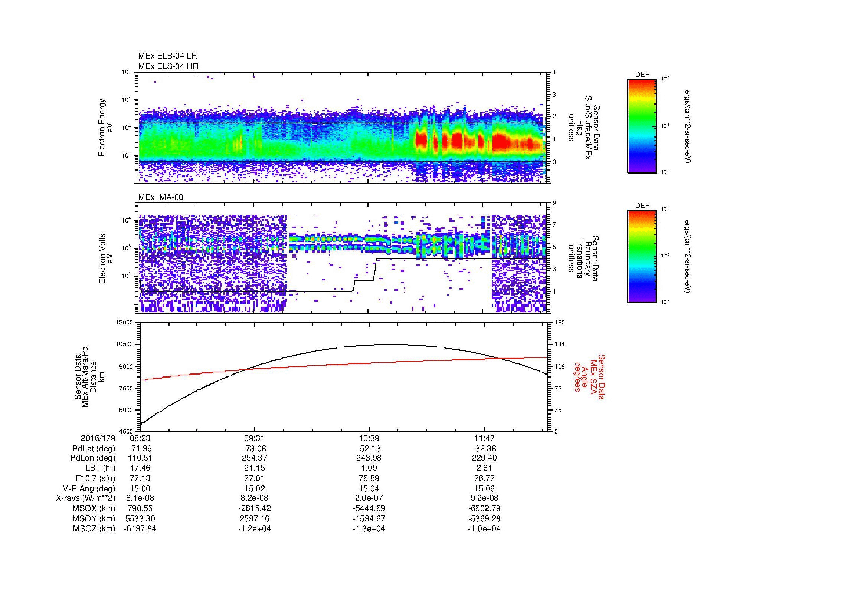Click the lower color bar units label
This screenshot has width=868, height=613.
[x=687, y=257]
